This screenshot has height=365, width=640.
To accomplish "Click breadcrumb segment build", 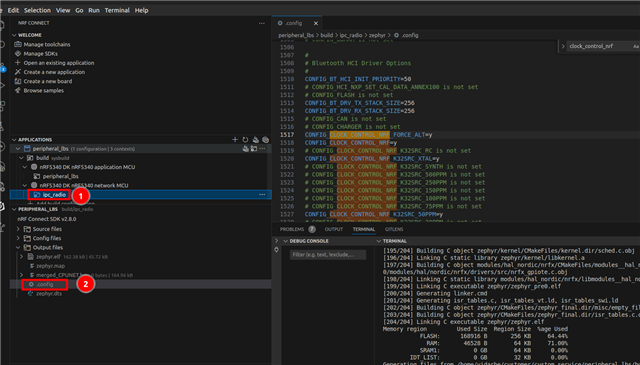I will point(327,36).
